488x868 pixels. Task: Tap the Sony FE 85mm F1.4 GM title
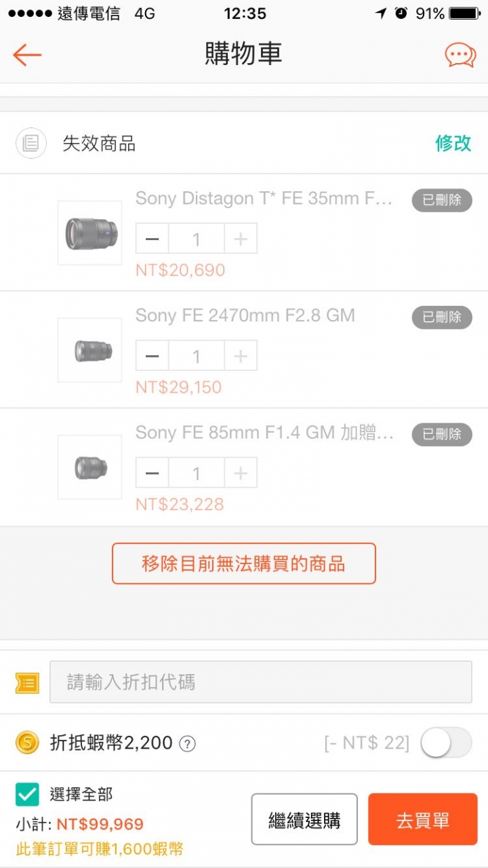tap(264, 433)
